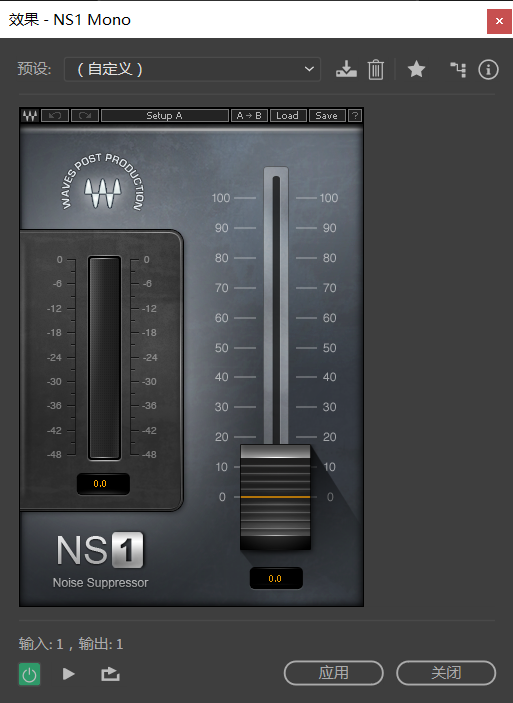Screen dimensions: 513x703
Task: Open the 预设 preset dropdown
Action: pos(192,69)
